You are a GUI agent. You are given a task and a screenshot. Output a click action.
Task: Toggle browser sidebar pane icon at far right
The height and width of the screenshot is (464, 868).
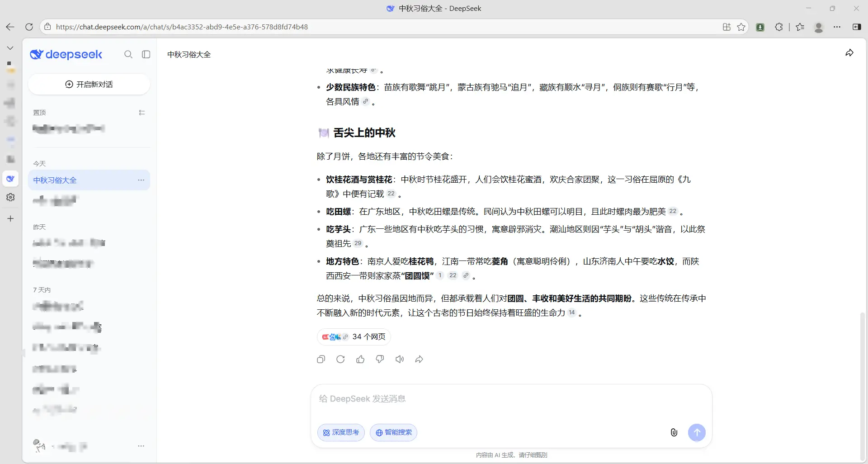pyautogui.click(x=857, y=27)
